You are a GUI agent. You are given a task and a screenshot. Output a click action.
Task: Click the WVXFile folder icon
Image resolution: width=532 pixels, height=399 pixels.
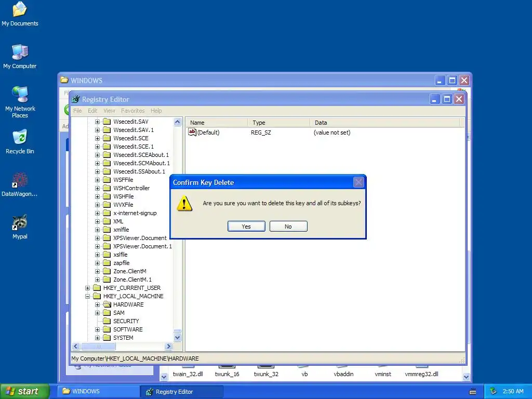pyautogui.click(x=107, y=205)
